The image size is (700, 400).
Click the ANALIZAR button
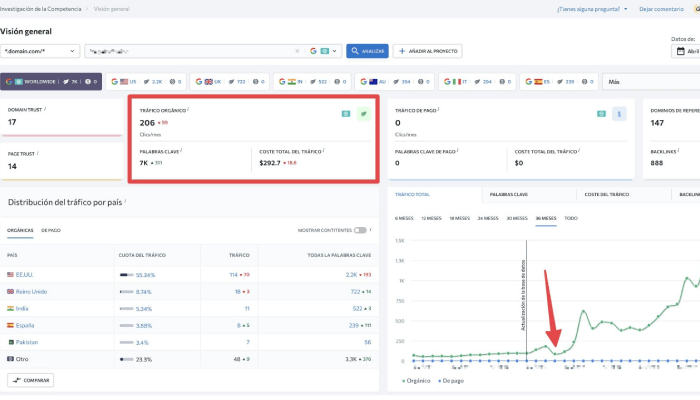[x=367, y=51]
